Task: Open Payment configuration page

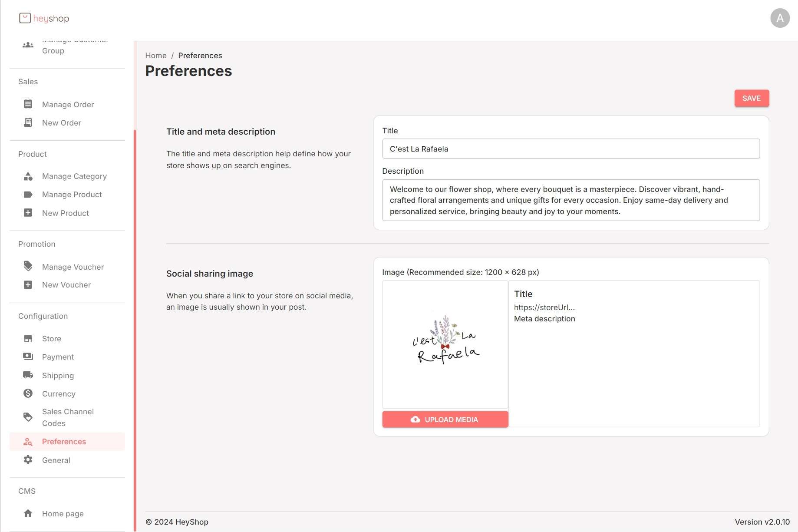Action: click(x=58, y=357)
